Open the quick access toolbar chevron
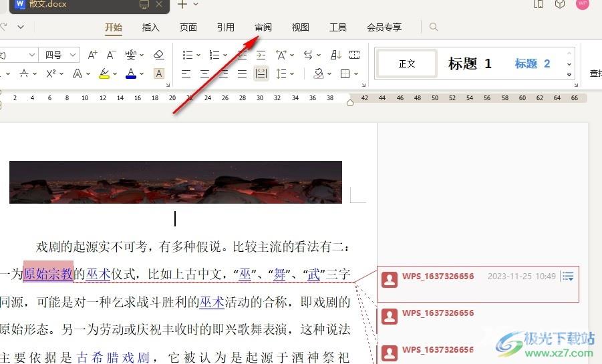 [21, 27]
